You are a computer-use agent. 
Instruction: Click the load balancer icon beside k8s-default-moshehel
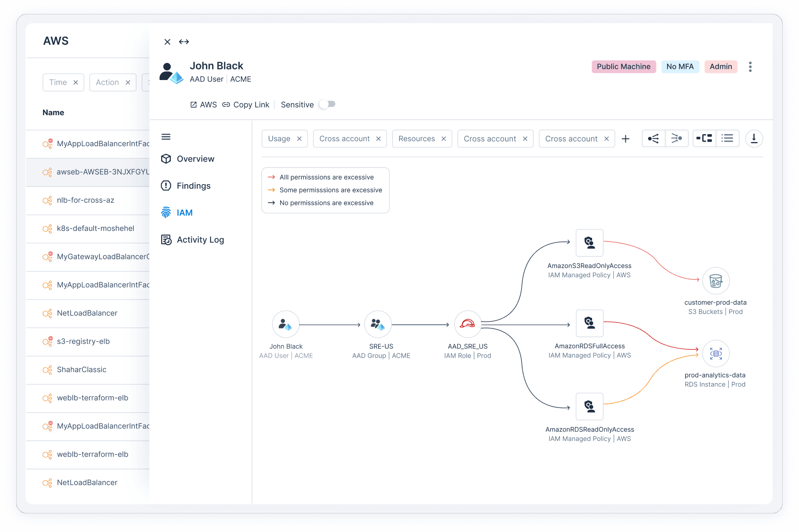[x=47, y=229]
